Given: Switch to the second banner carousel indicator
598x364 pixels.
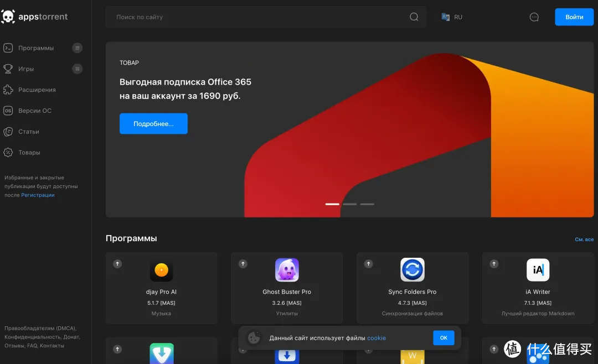Looking at the screenshot, I should pyautogui.click(x=350, y=204).
